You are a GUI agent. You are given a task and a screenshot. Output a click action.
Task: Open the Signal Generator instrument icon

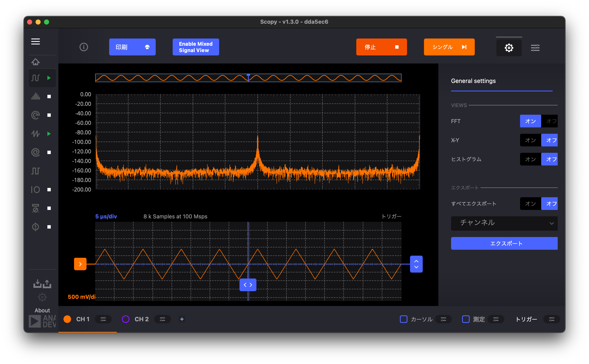point(35,134)
